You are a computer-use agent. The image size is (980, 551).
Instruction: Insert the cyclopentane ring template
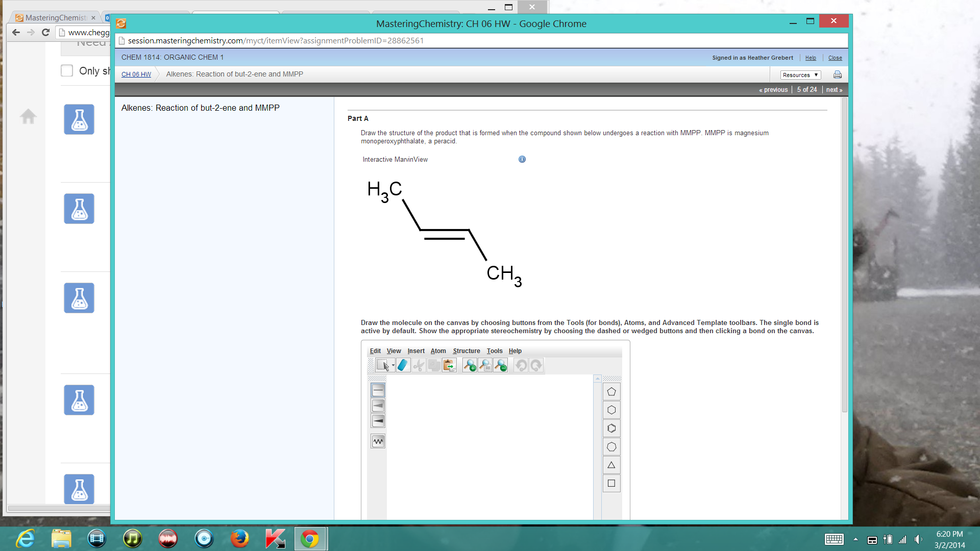[611, 392]
